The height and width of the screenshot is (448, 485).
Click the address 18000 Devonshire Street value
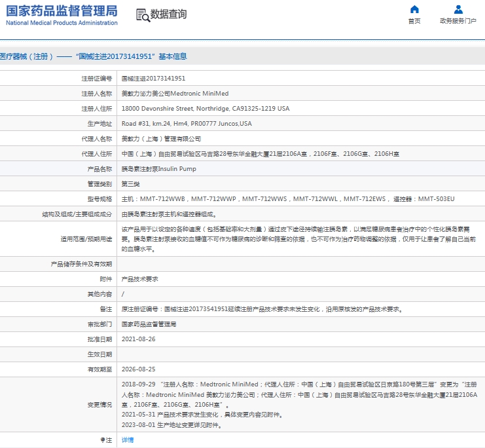pos(206,109)
